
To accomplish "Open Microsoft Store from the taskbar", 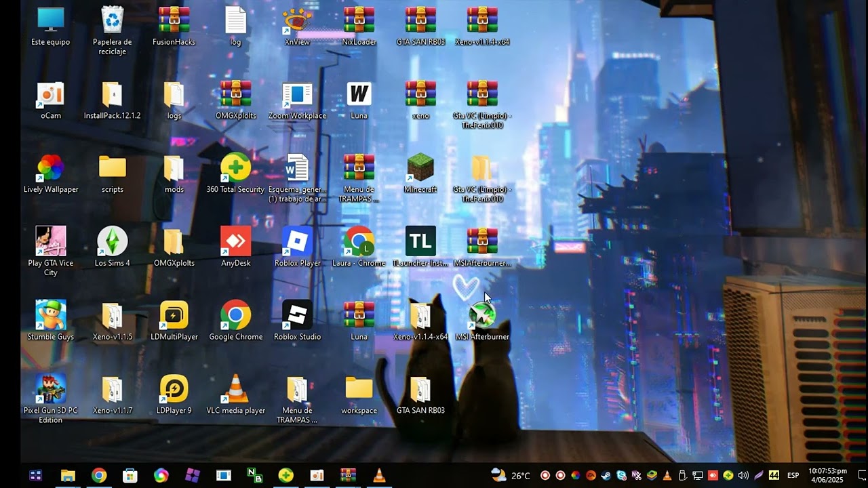I will click(130, 476).
